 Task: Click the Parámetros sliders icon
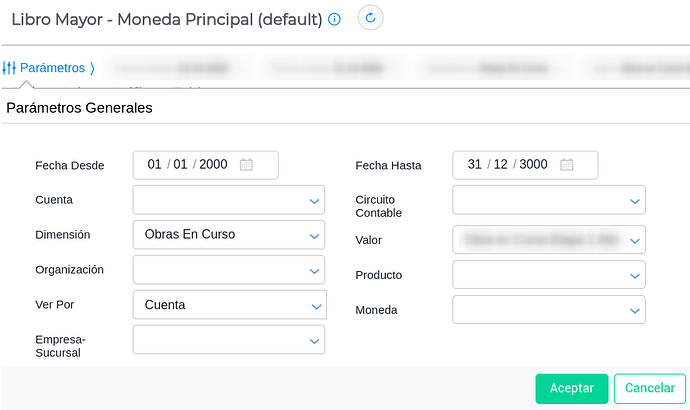pos(9,68)
